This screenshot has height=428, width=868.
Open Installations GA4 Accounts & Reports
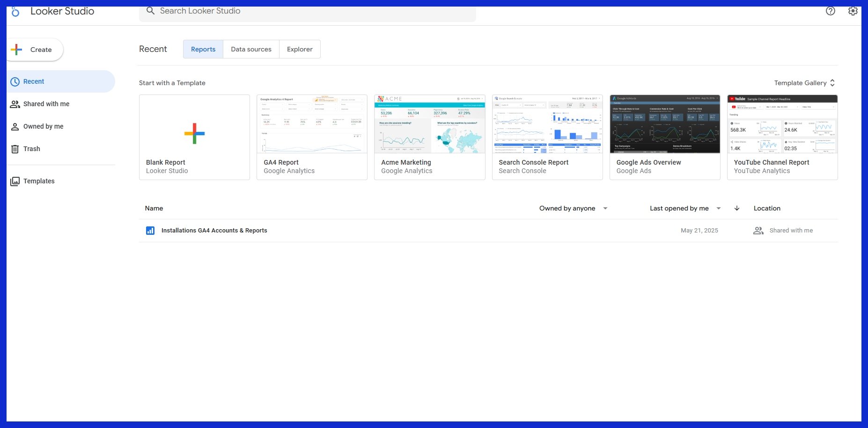[x=214, y=231]
